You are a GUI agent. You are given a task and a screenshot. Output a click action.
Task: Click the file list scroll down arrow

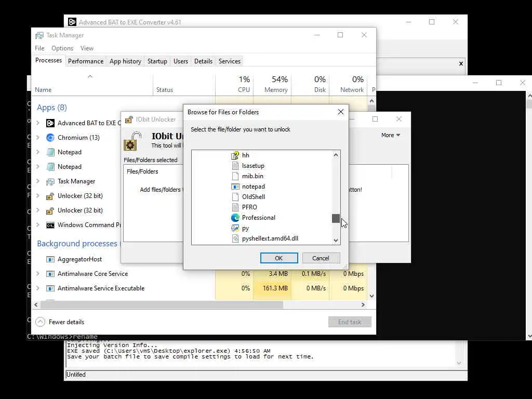point(336,240)
